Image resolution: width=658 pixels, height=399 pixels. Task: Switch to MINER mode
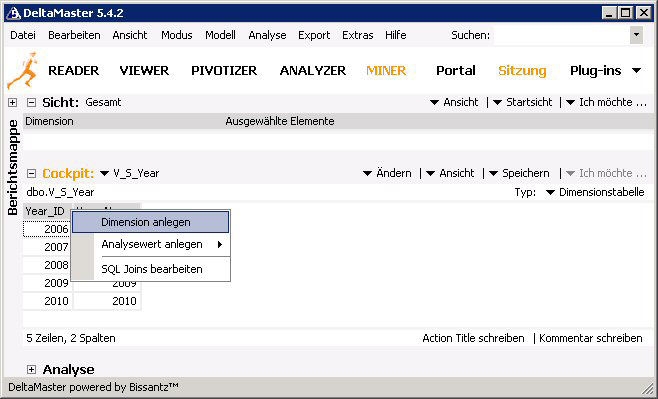click(x=386, y=70)
